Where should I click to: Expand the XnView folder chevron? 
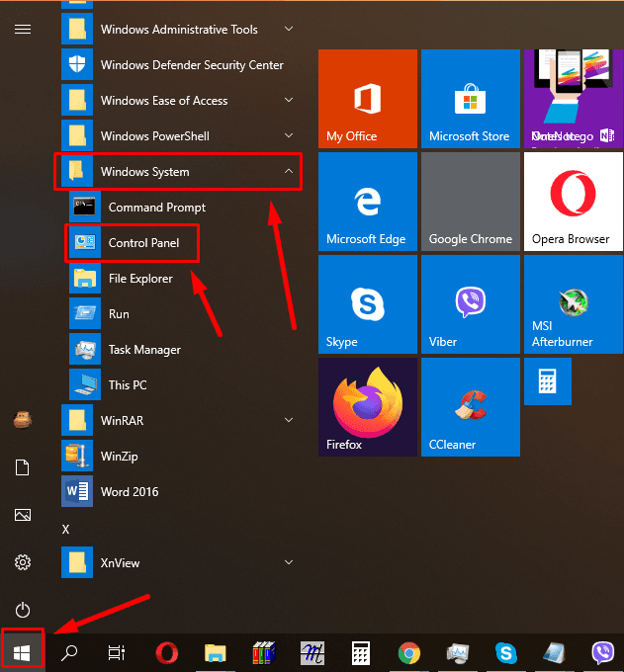[x=289, y=562]
